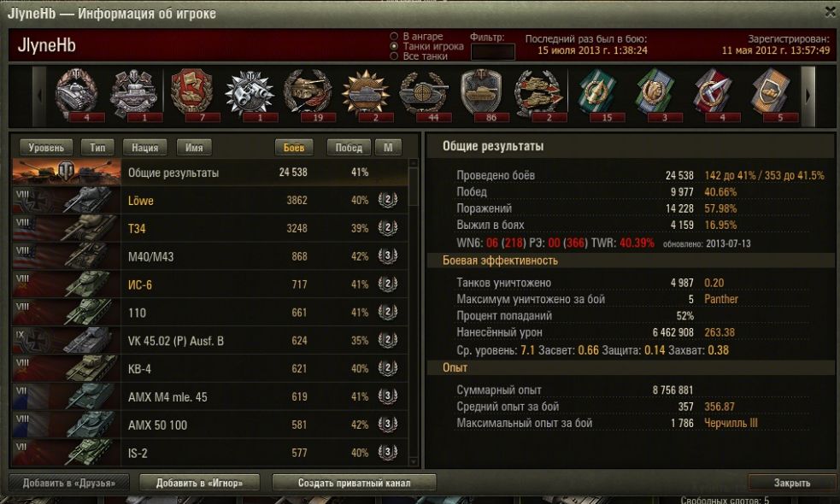
Task: Expand medals list with right arrow
Action: pos(808,97)
